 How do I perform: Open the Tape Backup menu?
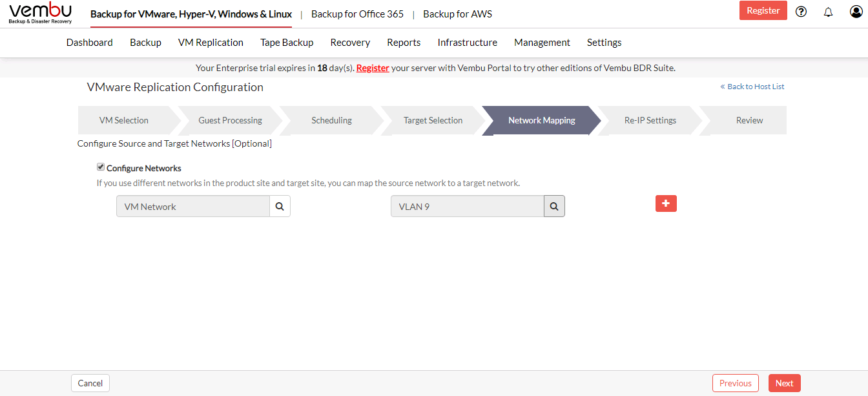tap(287, 43)
